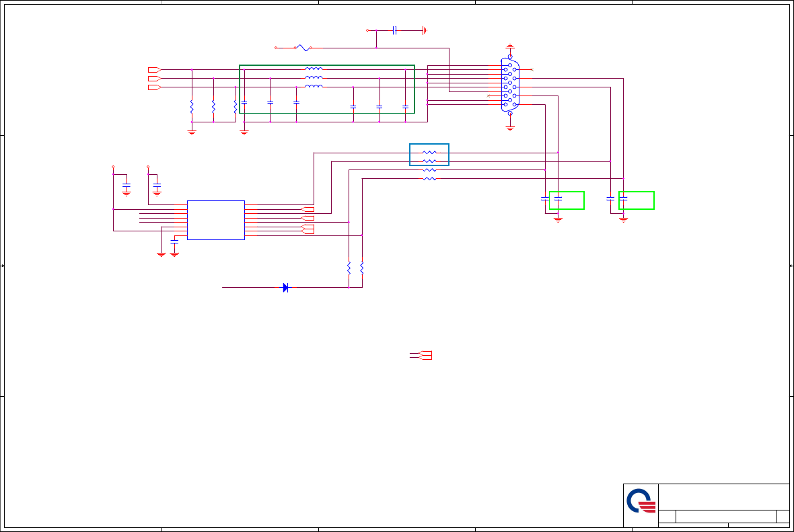Image resolution: width=794 pixels, height=532 pixels.
Task: Select the leftmost of three vertical termination resistors
Action: [192, 107]
